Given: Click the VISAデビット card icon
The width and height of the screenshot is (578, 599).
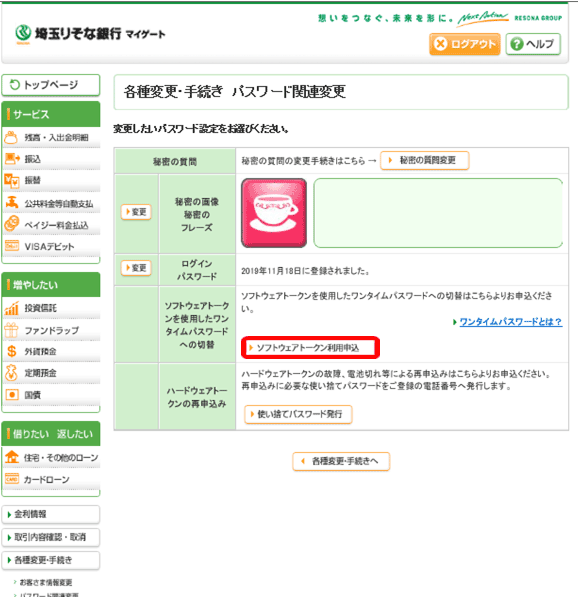Looking at the screenshot, I should pos(11,246).
